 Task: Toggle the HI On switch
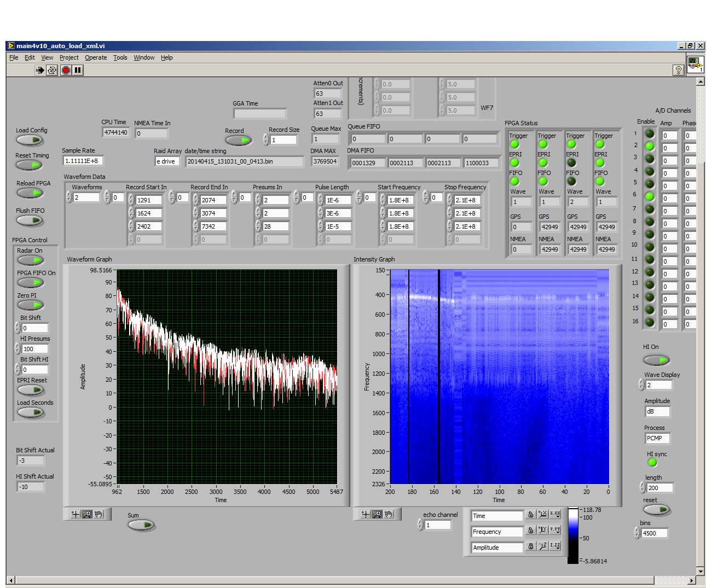[656, 360]
